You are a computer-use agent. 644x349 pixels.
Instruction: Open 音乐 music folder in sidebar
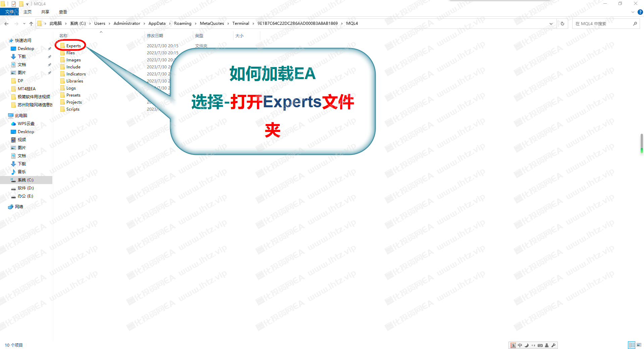tap(22, 172)
